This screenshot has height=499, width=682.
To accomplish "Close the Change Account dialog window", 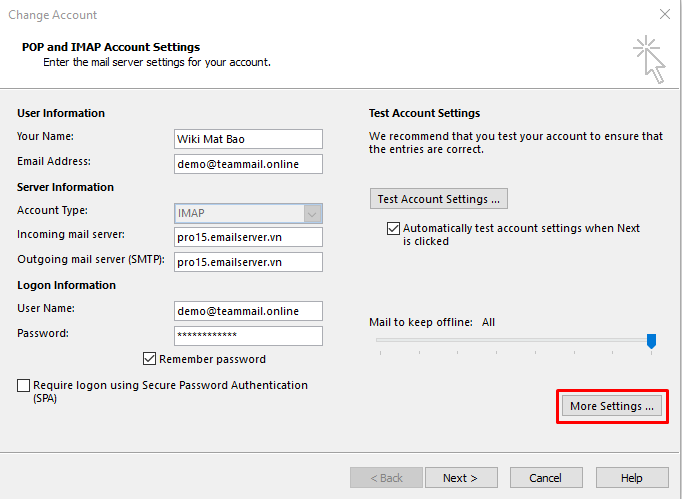I will [x=664, y=14].
